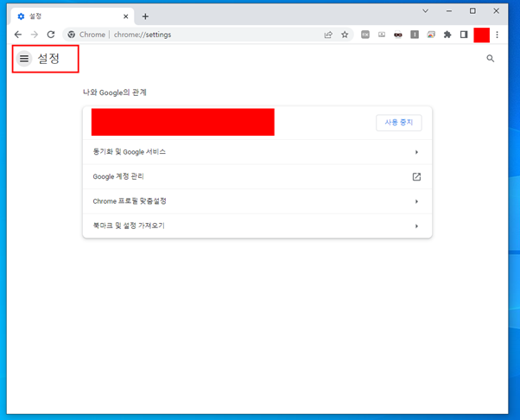Select the 설정 browser tab

(73, 16)
